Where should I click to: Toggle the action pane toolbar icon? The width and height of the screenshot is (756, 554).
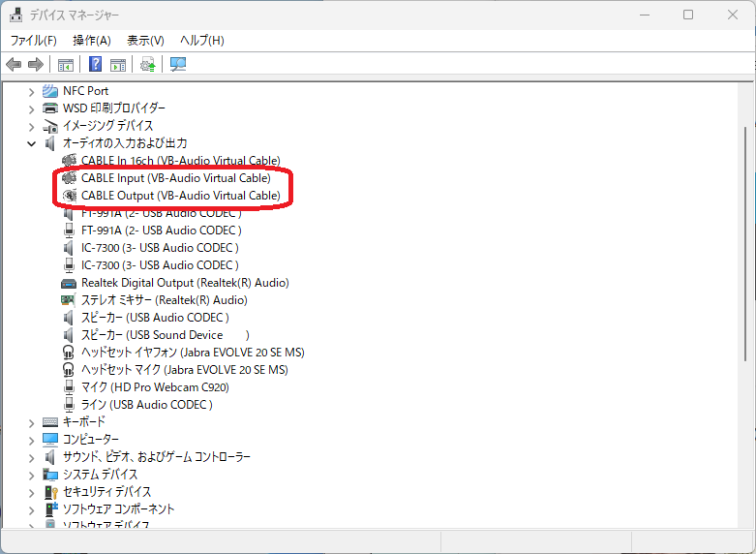pos(118,64)
